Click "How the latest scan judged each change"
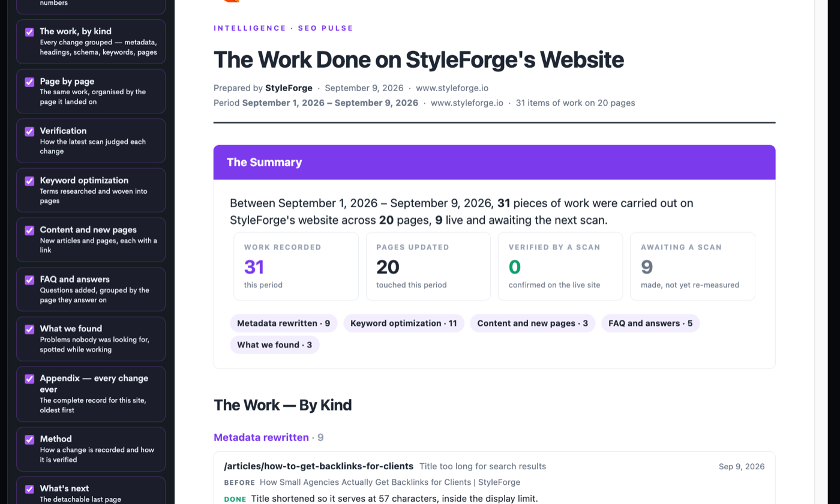The width and height of the screenshot is (840, 504). (x=93, y=146)
